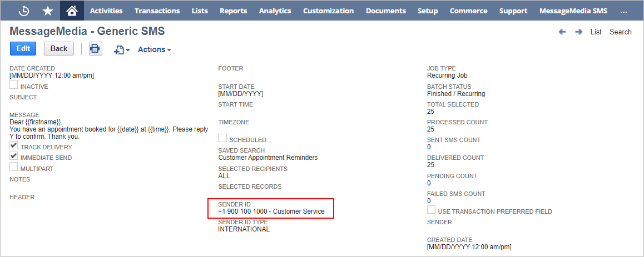Expand the Actions dropdown
Screen dimensions: 644x257
(154, 49)
